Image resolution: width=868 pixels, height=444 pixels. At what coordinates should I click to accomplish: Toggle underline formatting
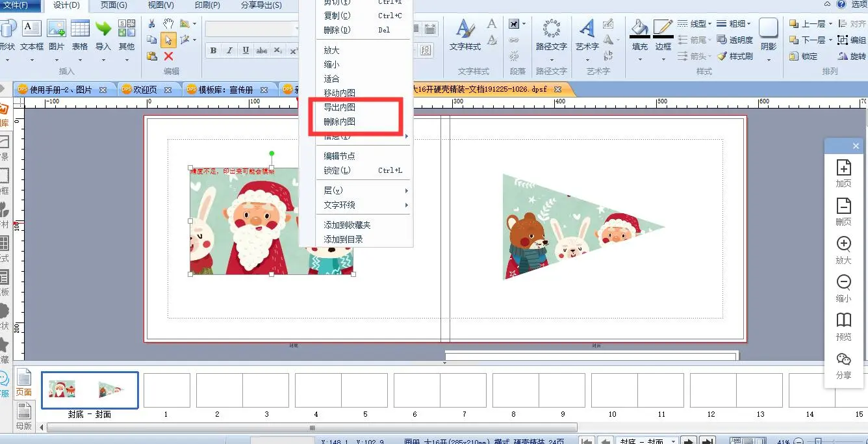point(246,51)
